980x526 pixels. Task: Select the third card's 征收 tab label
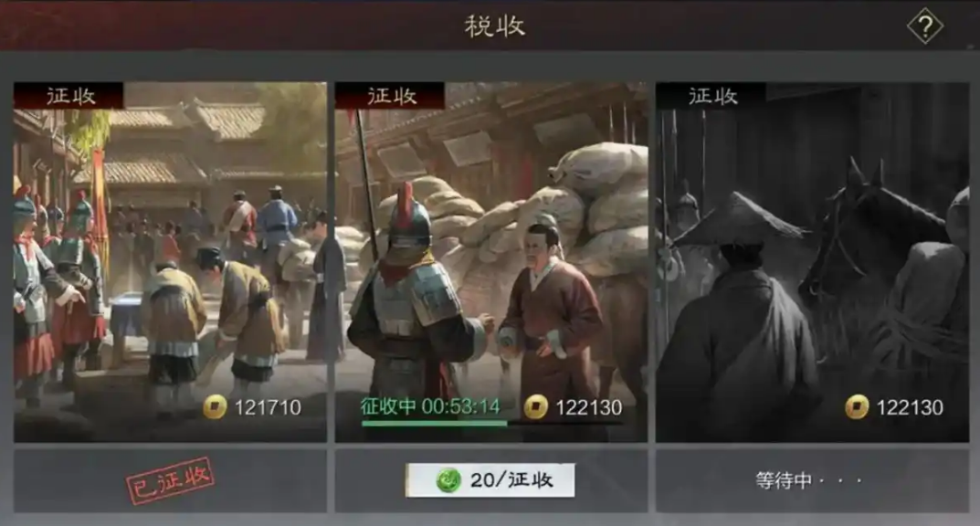click(713, 96)
